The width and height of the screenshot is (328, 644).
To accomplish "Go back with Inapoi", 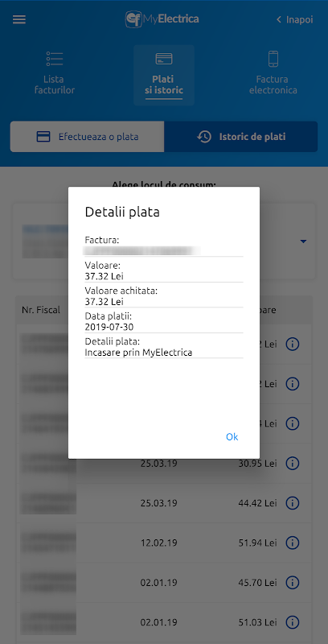I will [295, 19].
